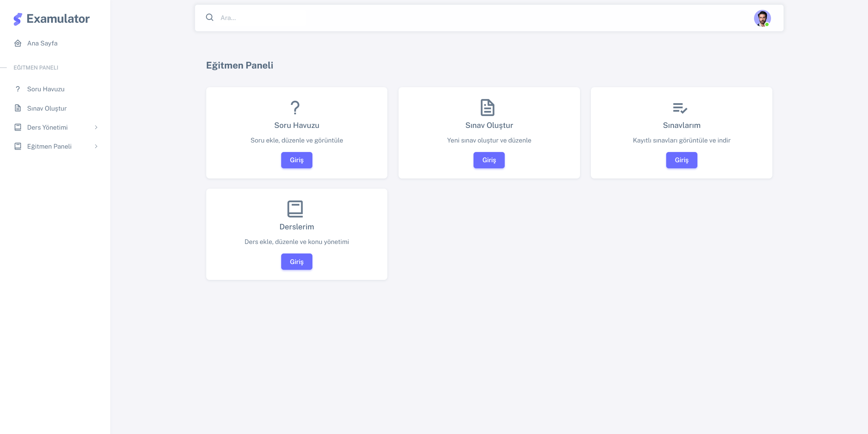
Task: Select Sınav Oluştur sidebar item
Action: 47,108
